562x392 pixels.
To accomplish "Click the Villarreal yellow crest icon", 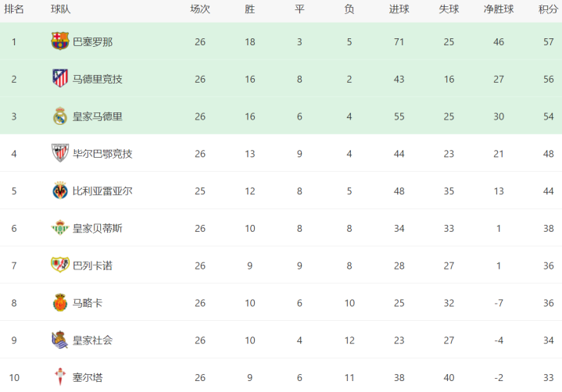I will (60, 191).
